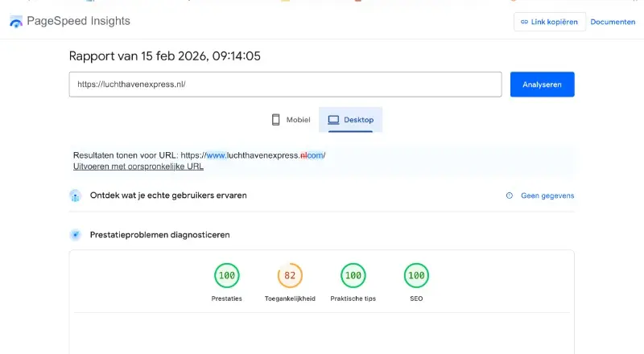
Task: Switch to the Mobiel tab
Action: (291, 120)
